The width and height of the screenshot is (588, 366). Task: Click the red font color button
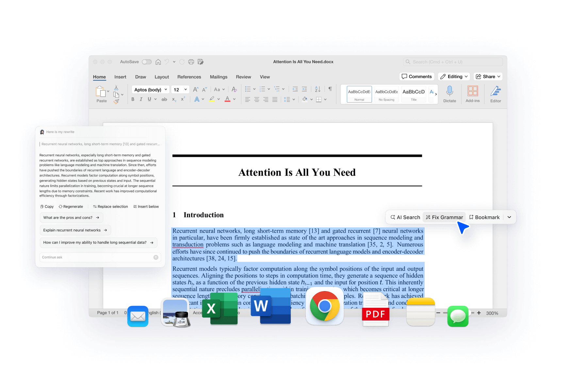[x=228, y=99]
